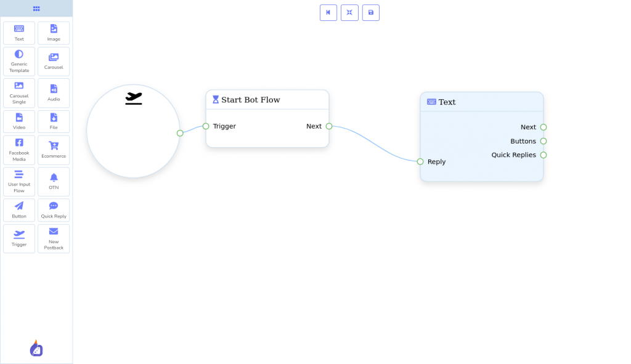
Task: Fit the flow to view using center toolbar button
Action: point(349,12)
